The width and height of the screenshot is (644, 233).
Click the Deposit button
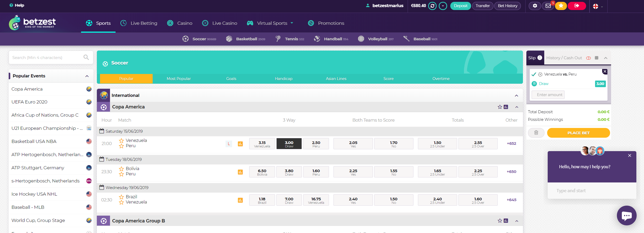click(460, 6)
